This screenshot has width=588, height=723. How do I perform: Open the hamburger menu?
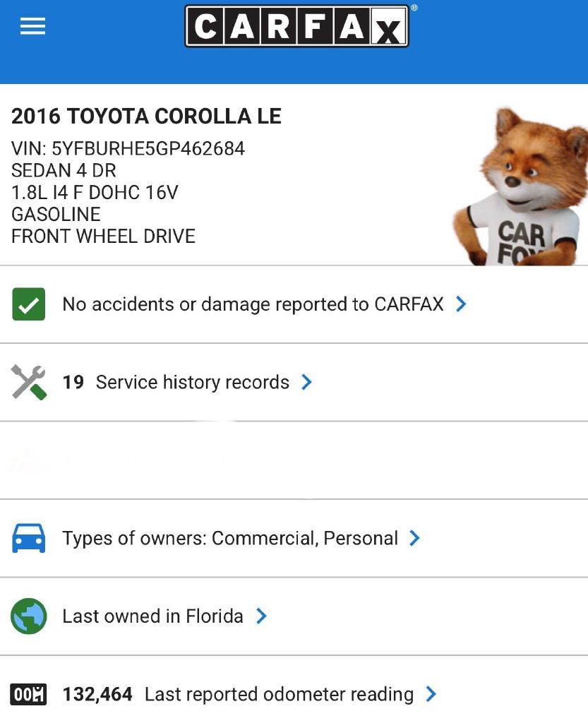pyautogui.click(x=32, y=26)
